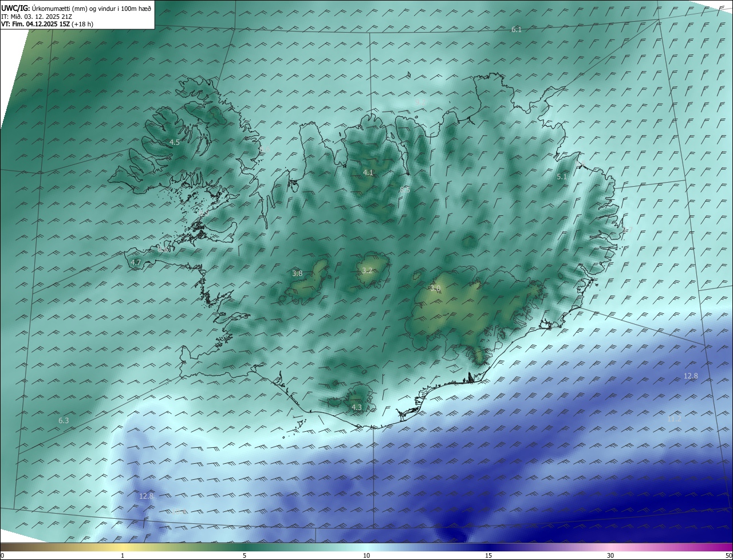Click the 50 tick on the color scale
733x560 pixels.
(x=728, y=555)
